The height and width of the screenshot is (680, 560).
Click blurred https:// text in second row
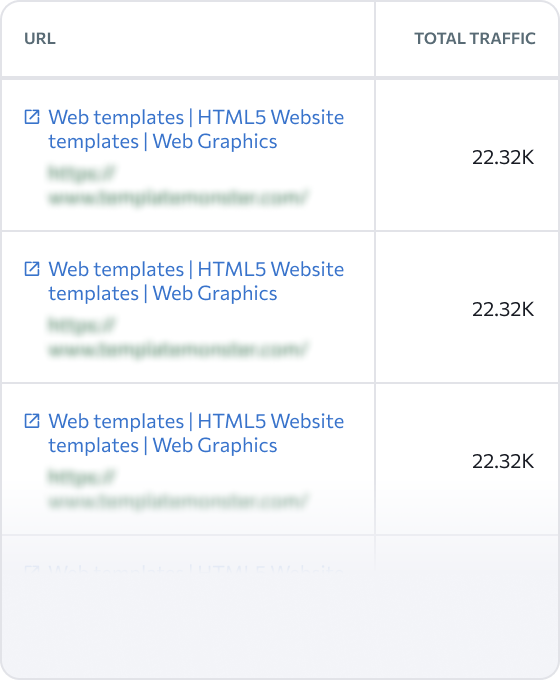coord(81,325)
